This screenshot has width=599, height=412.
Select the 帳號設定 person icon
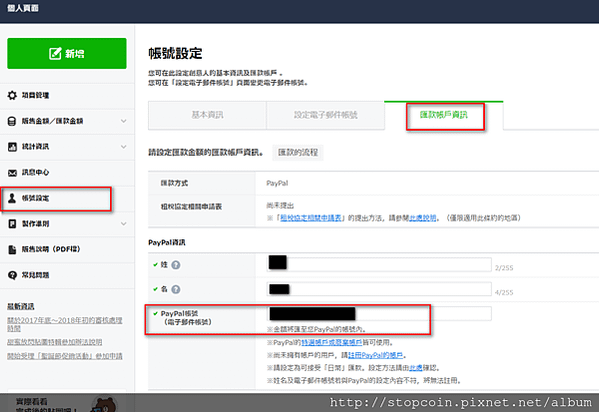(x=12, y=198)
